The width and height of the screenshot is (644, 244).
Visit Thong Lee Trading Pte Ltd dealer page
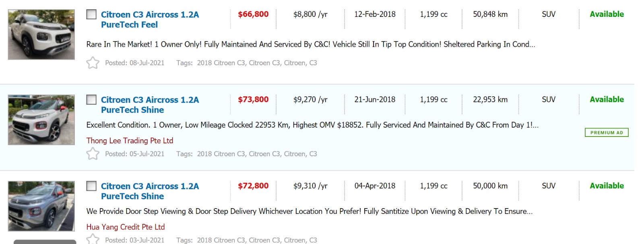(130, 141)
